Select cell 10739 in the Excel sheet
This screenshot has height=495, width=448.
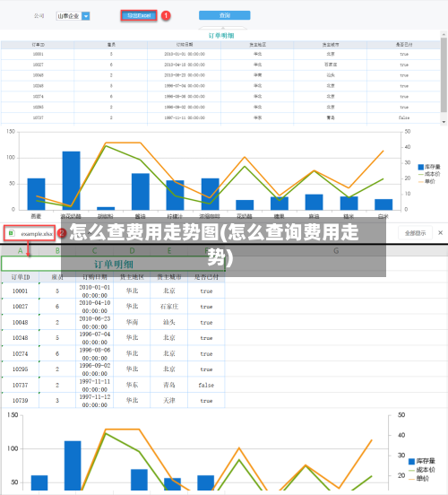pyautogui.click(x=21, y=400)
